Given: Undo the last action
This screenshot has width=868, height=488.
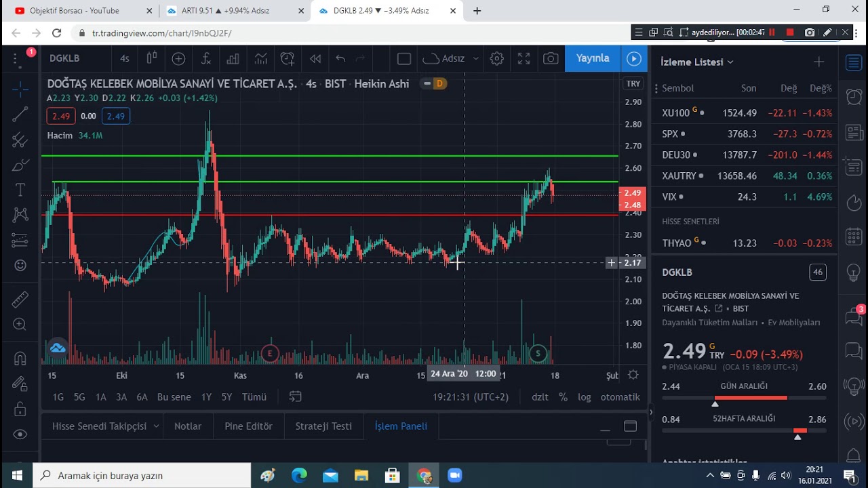Looking at the screenshot, I should (x=340, y=58).
